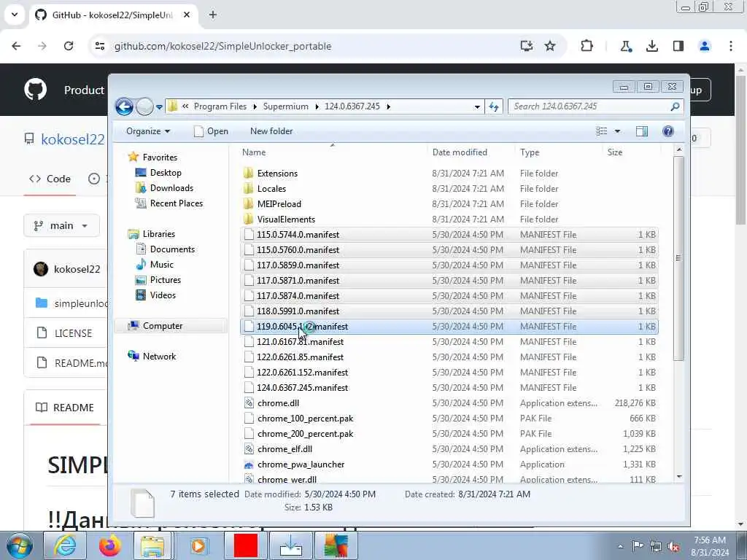Select chrome_pwa_launcher application
This screenshot has height=560, width=747.
coord(449,464)
